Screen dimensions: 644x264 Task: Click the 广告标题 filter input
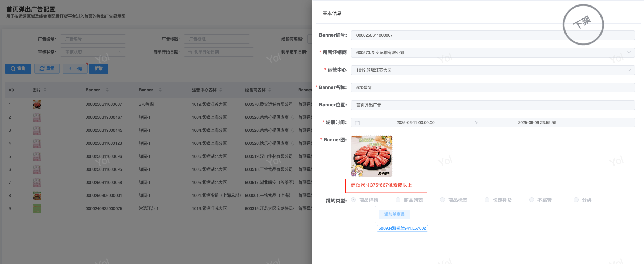point(217,39)
